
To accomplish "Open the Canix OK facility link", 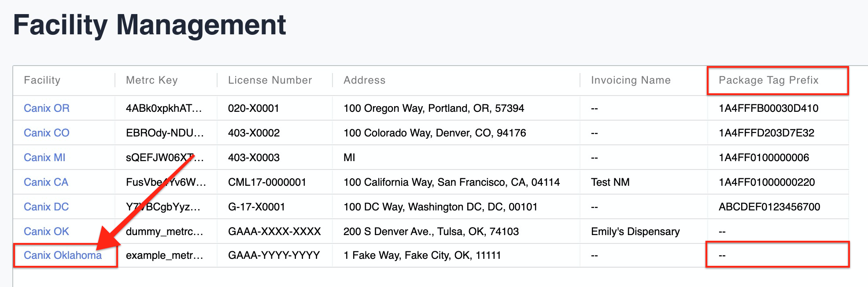I will (45, 231).
